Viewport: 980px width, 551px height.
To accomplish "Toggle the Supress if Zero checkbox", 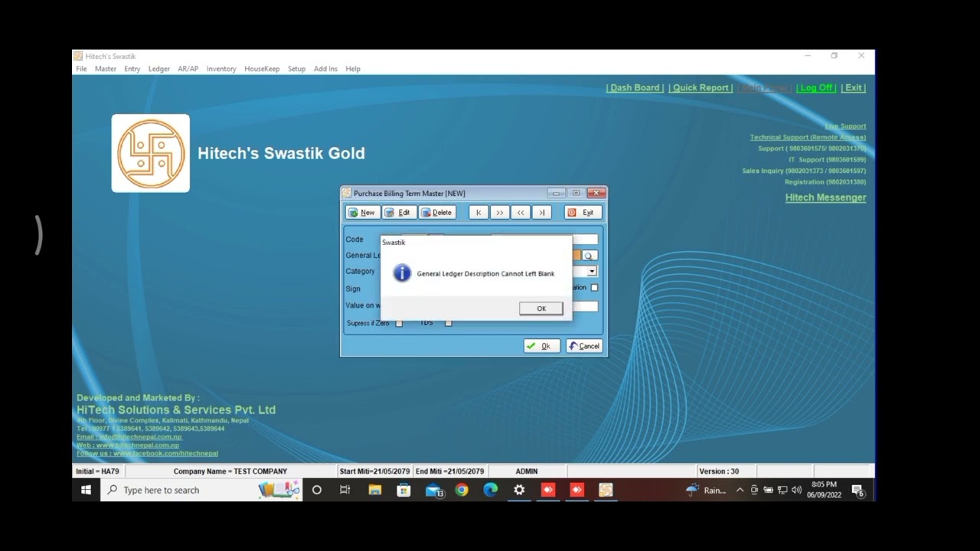I will point(399,323).
